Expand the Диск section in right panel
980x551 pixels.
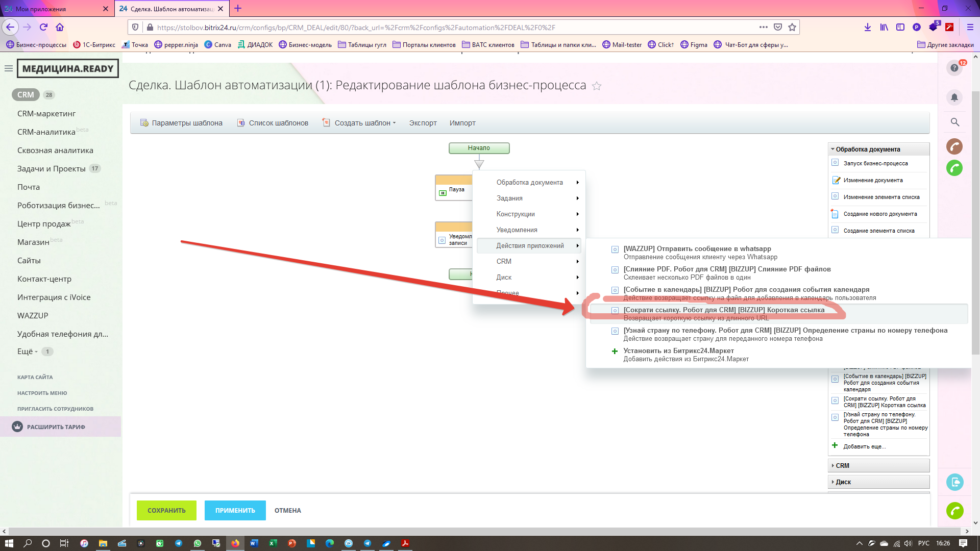[843, 482]
